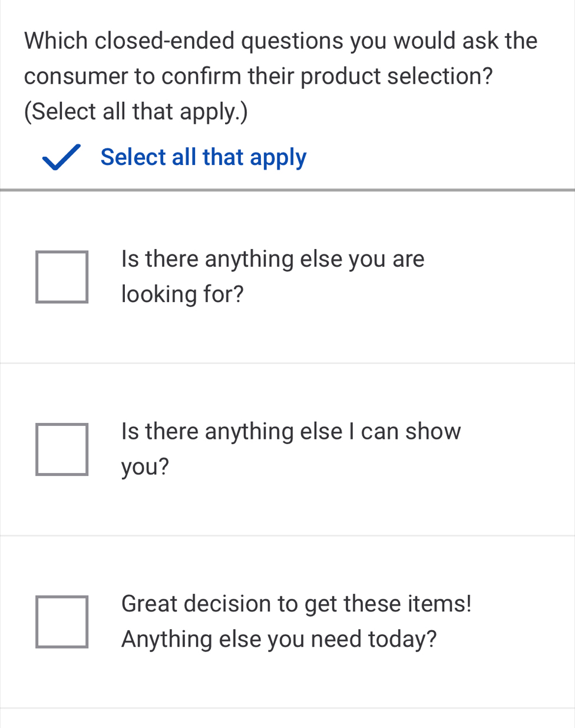
Task: Click the 'Which closed-ended questions you would ask' line
Action: tap(280, 41)
